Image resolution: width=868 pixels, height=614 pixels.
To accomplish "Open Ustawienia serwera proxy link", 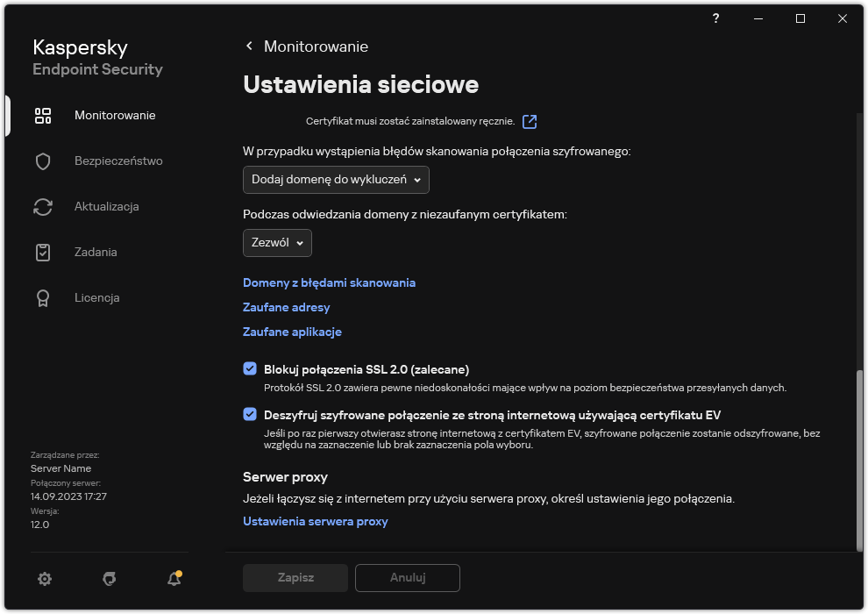I will point(316,521).
